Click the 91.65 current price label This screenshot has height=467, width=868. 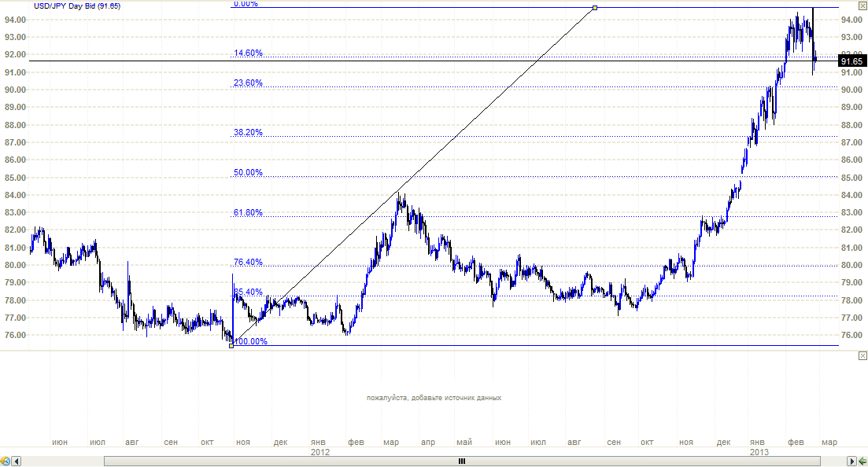tap(852, 61)
